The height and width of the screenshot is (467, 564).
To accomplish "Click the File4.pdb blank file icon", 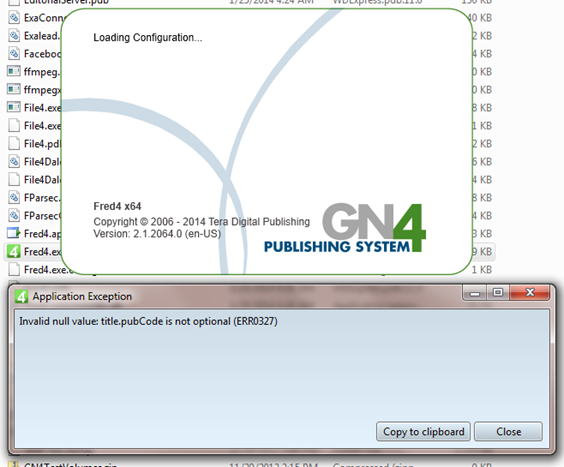I will pos(14,143).
